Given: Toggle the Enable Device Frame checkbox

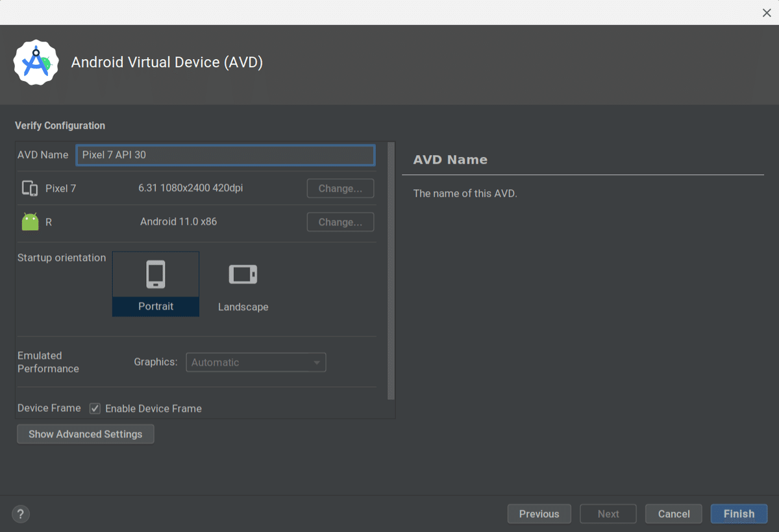Looking at the screenshot, I should (x=95, y=408).
